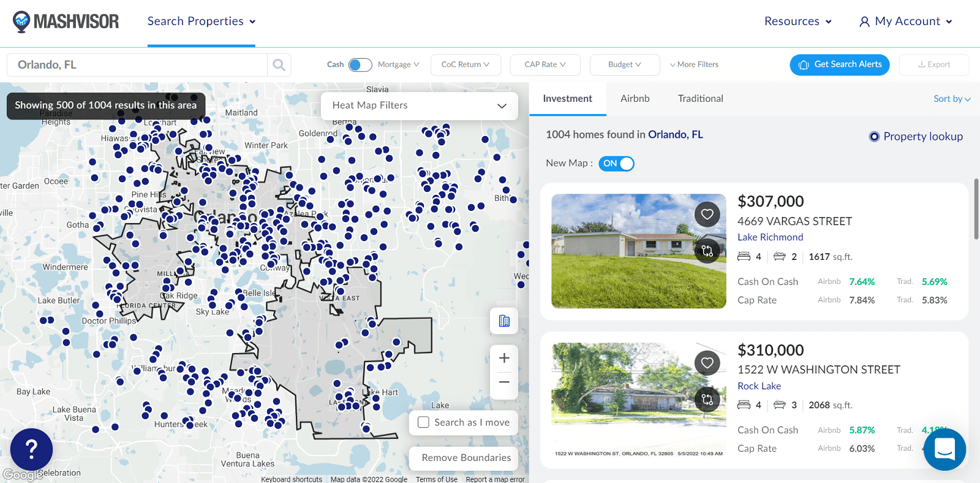Screen dimensions: 980x483
Task: Click the Mashvisor logo
Action: [66, 21]
